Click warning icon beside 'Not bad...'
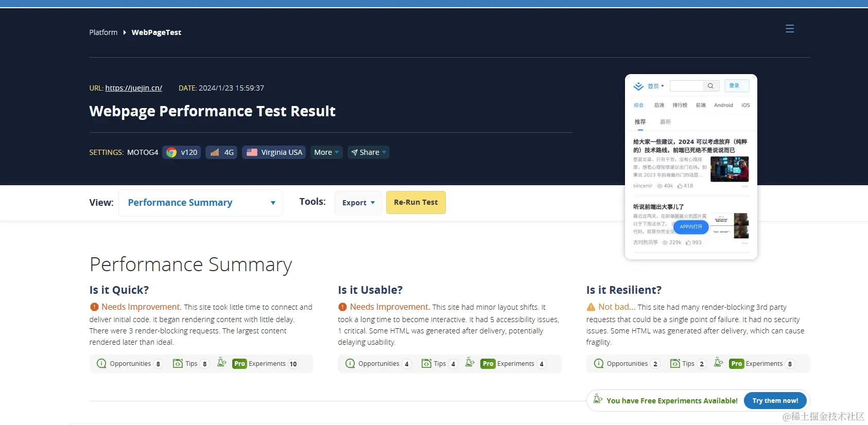The width and height of the screenshot is (868, 425). [x=591, y=307]
